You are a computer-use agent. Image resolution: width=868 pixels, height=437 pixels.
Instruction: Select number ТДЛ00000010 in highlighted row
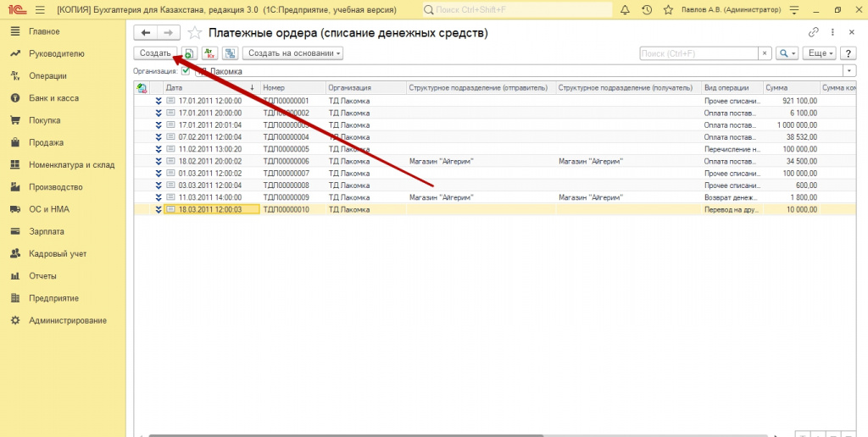pyautogui.click(x=286, y=210)
